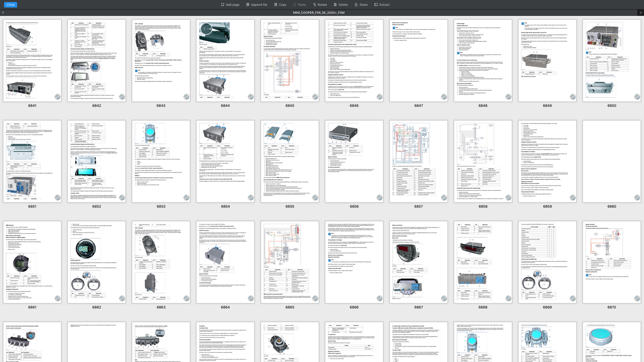Screen dimensions: 644x362
Task: Click the page number label 6862
Action: click(97, 308)
